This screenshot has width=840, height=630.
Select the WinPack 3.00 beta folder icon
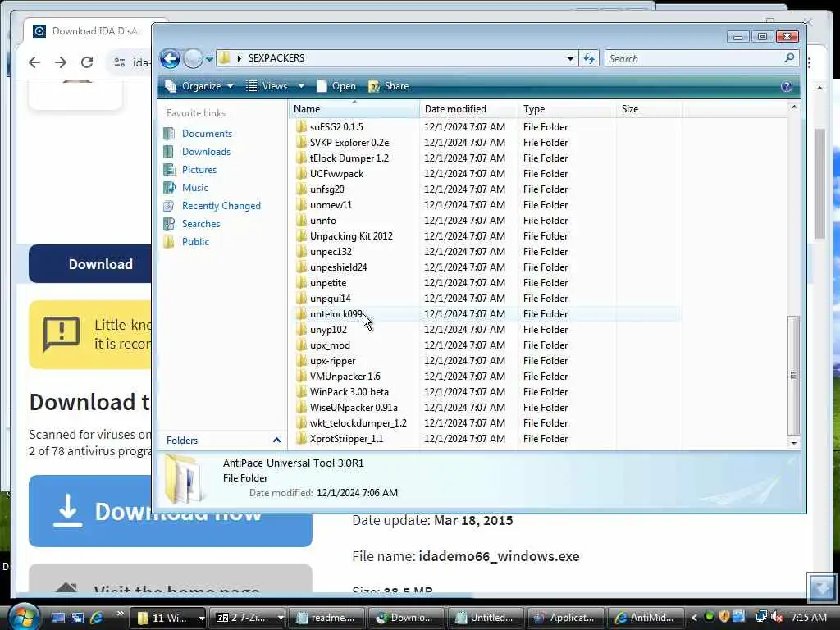pos(302,391)
